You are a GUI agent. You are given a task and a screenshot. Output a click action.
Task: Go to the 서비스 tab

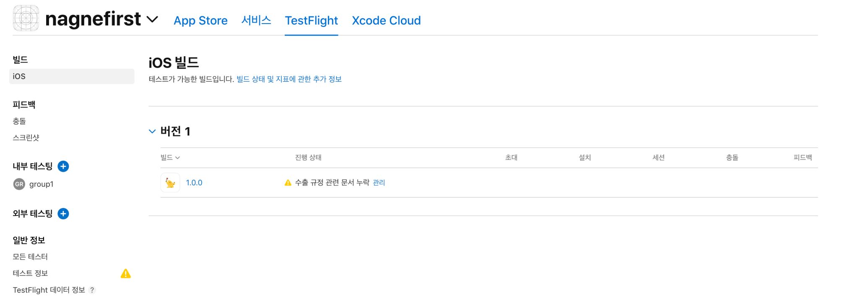tap(256, 21)
